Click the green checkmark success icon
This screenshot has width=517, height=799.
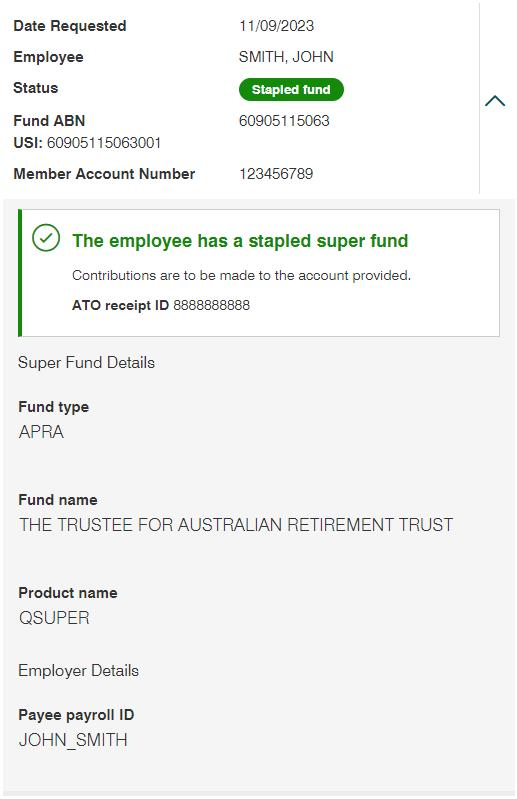pos(46,238)
